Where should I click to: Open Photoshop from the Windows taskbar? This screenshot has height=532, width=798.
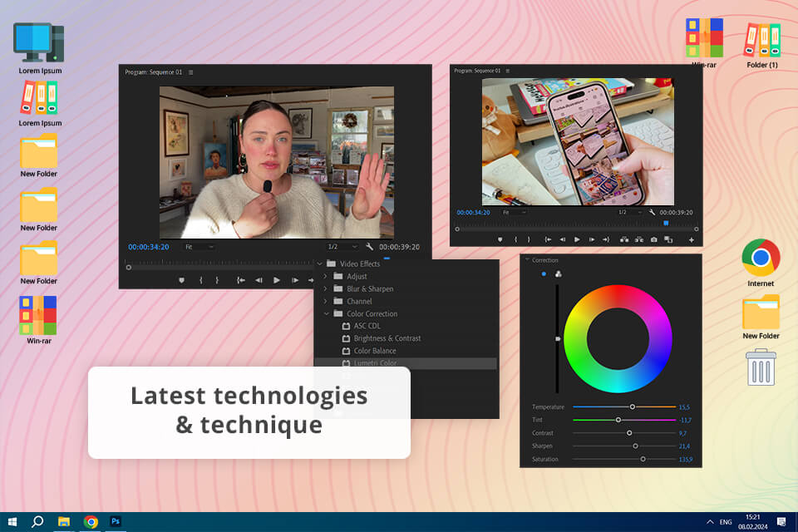click(116, 522)
